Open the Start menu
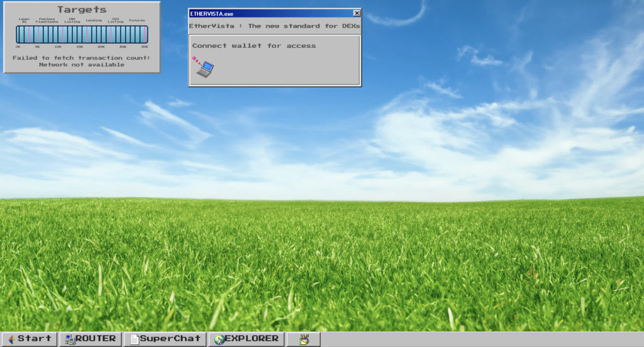 (29, 339)
